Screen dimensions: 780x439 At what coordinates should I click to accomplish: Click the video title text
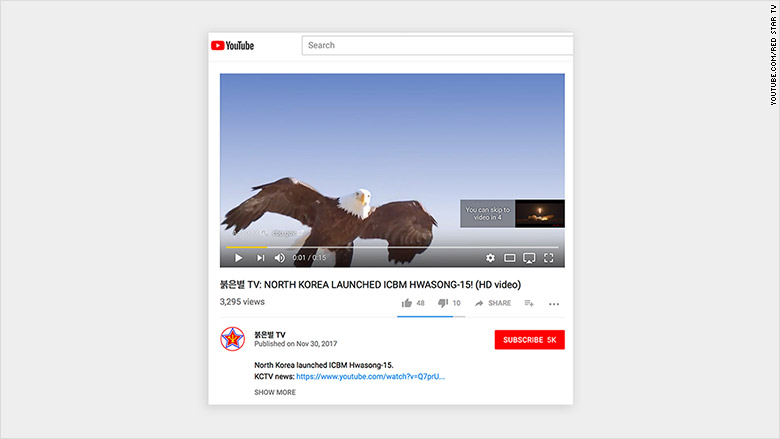371,284
